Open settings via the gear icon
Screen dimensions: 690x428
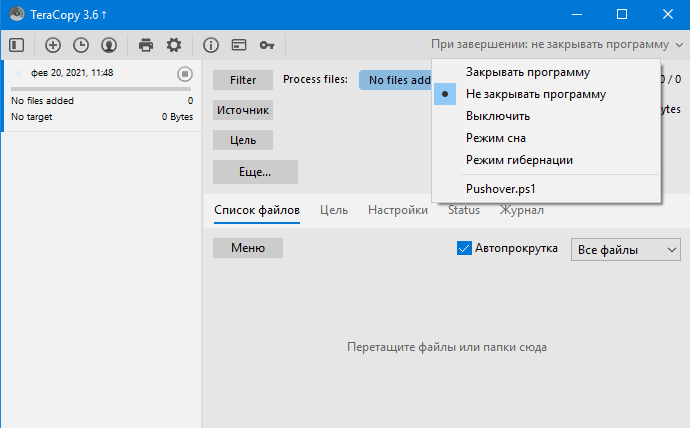tap(174, 45)
